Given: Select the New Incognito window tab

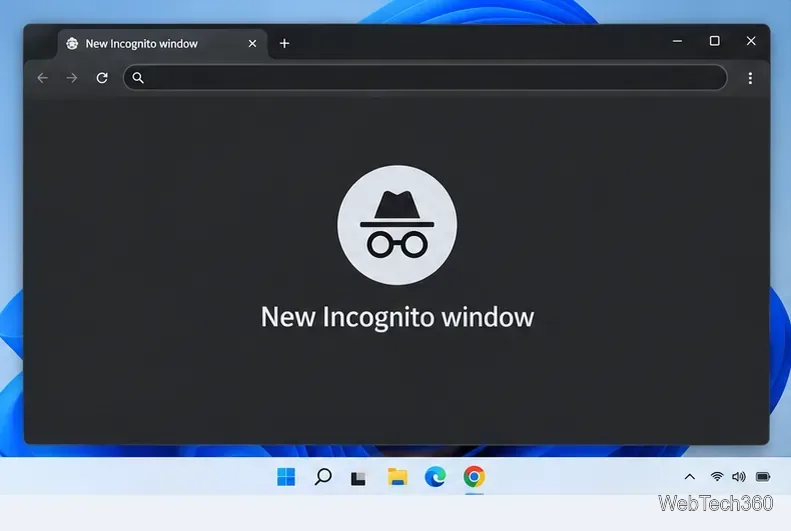Looking at the screenshot, I should tap(162, 44).
